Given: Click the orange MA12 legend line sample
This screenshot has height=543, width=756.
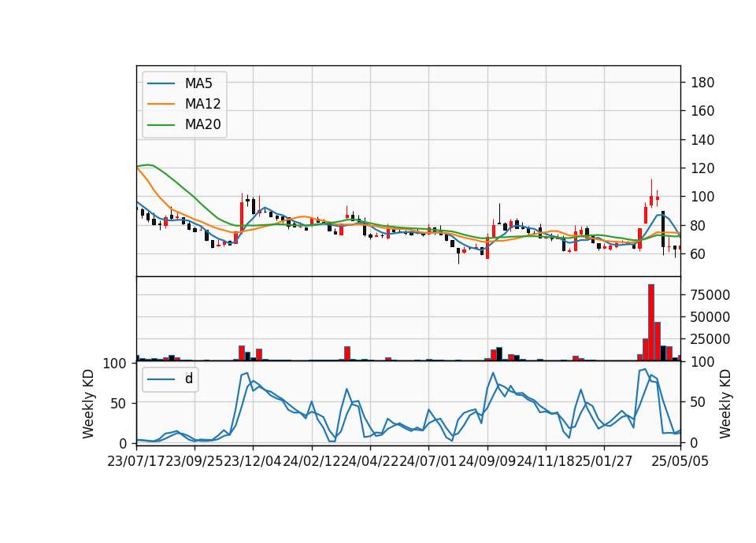Looking at the screenshot, I should [x=161, y=104].
